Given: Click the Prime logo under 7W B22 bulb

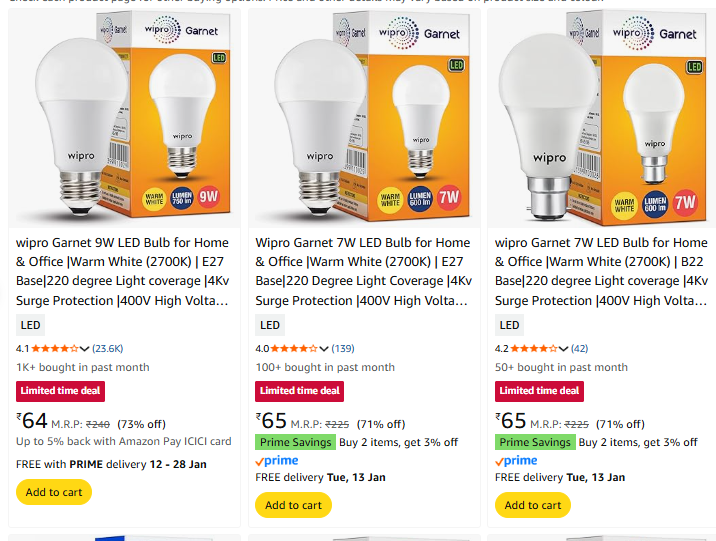Looking at the screenshot, I should [x=516, y=461].
